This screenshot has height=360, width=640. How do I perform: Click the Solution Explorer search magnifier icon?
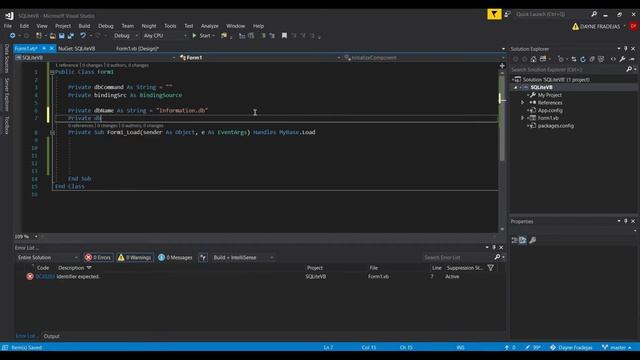click(629, 70)
